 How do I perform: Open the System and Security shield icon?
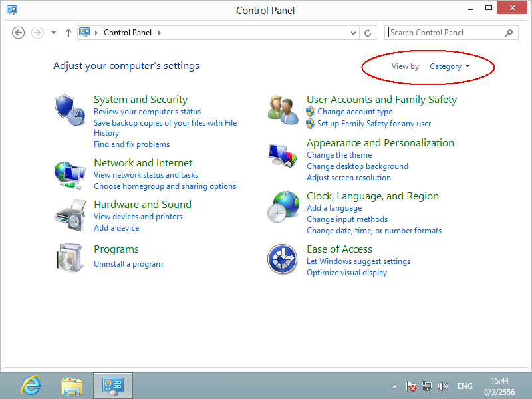(x=70, y=110)
